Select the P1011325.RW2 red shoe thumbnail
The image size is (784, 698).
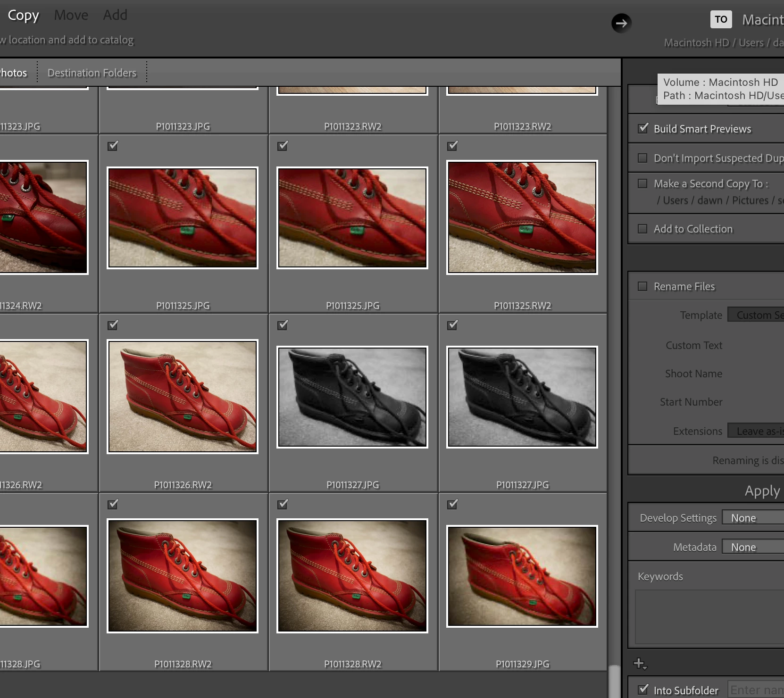click(x=522, y=217)
